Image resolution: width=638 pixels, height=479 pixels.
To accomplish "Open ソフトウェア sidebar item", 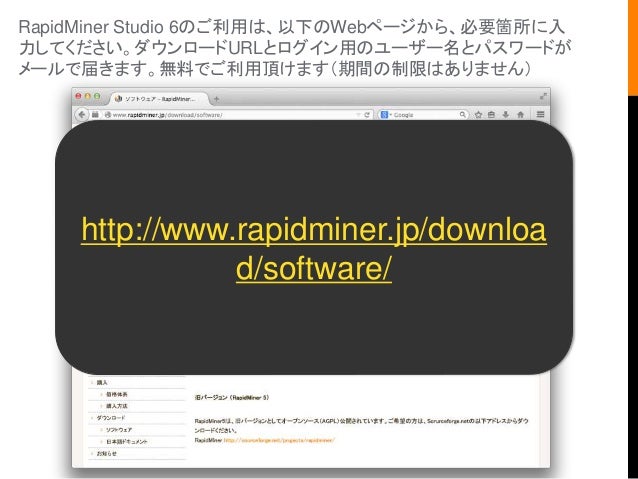I will (119, 430).
